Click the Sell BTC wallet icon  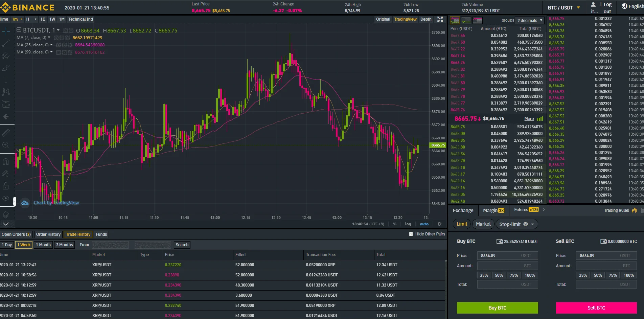(603, 241)
